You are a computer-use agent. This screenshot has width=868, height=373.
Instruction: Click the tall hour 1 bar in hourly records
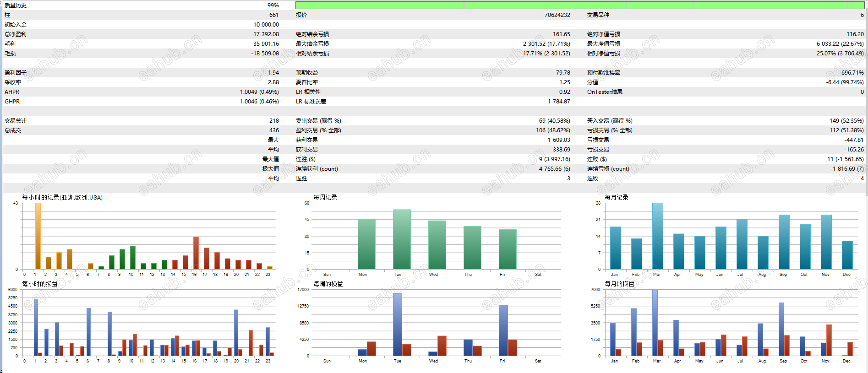click(38, 236)
